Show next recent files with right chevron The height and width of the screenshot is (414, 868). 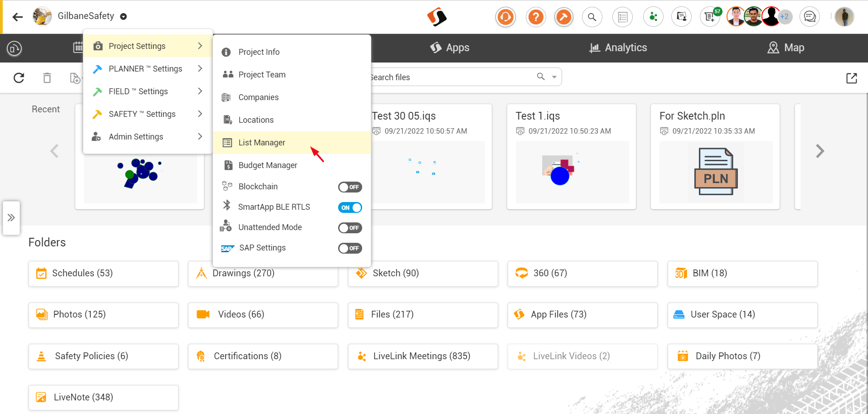pyautogui.click(x=820, y=151)
